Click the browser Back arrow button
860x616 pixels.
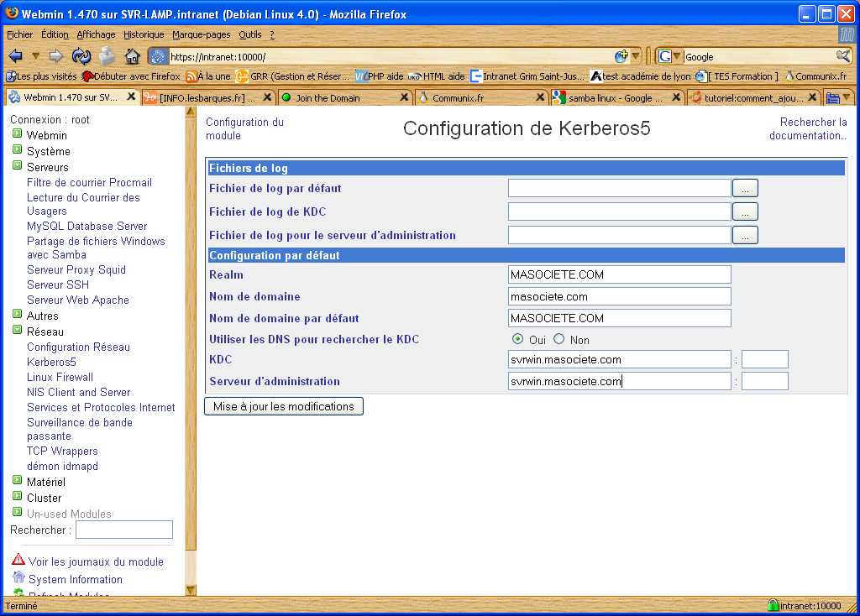click(15, 56)
